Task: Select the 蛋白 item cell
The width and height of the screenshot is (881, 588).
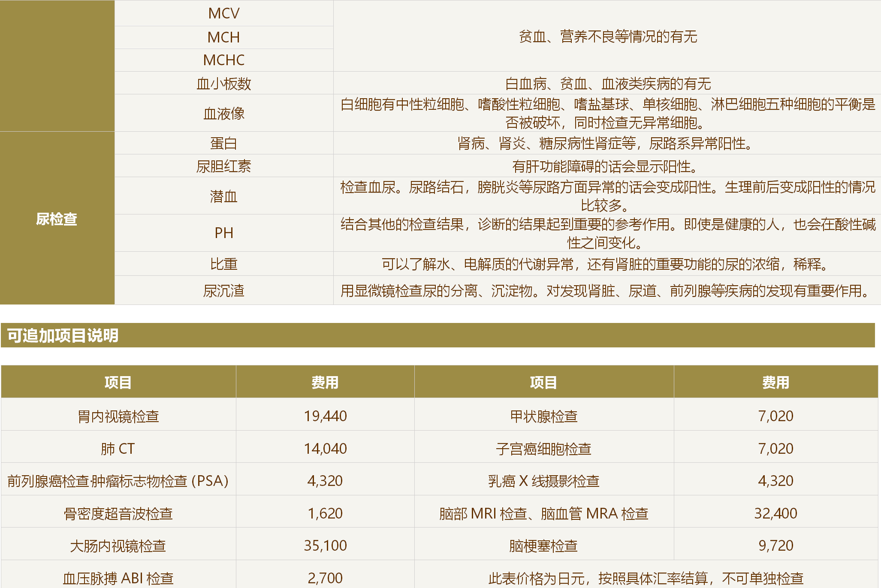Action: click(224, 143)
